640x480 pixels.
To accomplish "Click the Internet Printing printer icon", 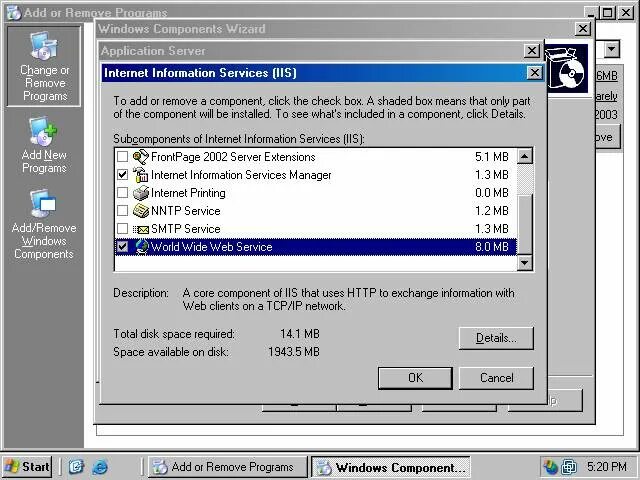I will pyautogui.click(x=141, y=193).
